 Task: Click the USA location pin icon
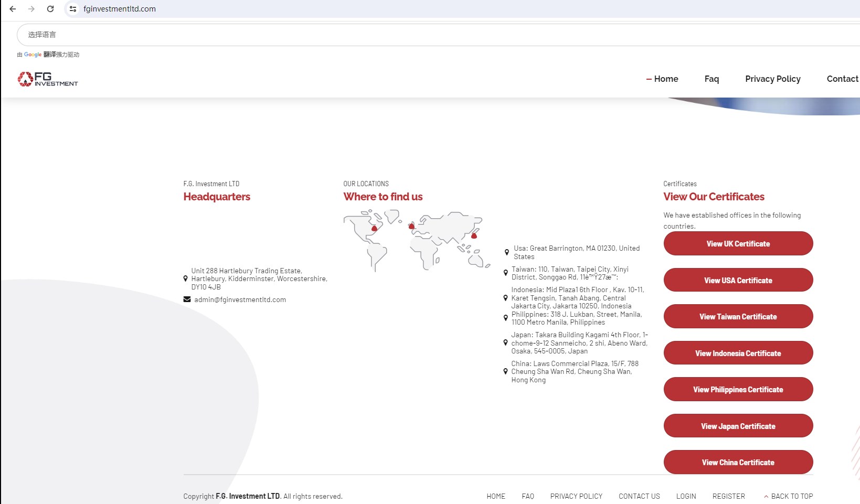(x=506, y=252)
